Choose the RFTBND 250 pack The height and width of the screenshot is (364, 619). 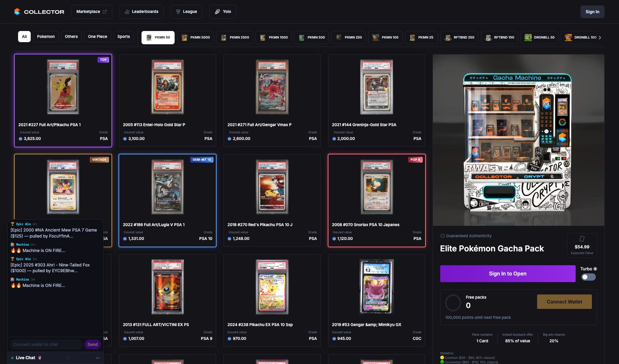pos(459,37)
